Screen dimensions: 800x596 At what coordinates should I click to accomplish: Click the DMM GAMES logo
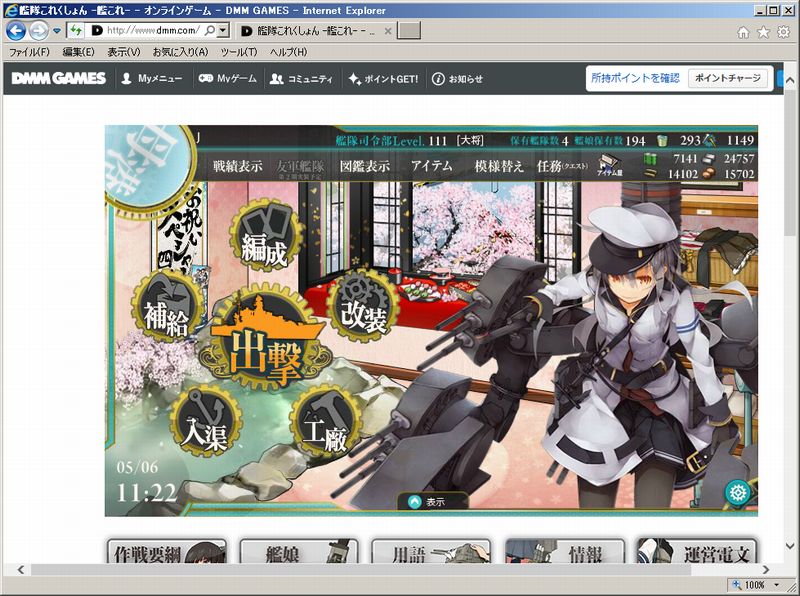tap(59, 78)
